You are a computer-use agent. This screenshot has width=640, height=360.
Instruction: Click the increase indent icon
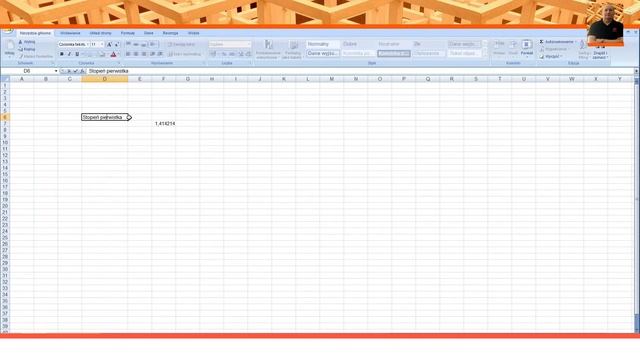[x=160, y=54]
